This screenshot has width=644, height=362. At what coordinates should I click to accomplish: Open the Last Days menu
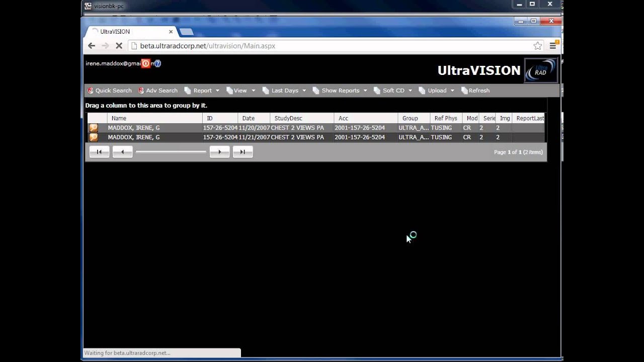click(284, 90)
